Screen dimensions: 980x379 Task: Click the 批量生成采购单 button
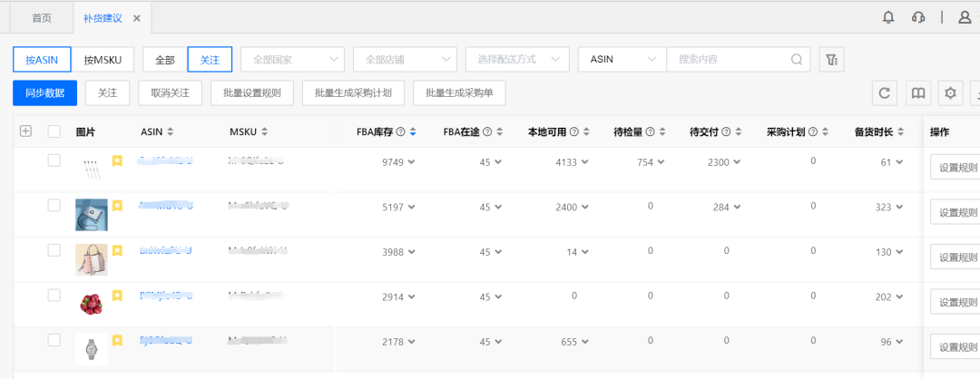[x=459, y=93]
